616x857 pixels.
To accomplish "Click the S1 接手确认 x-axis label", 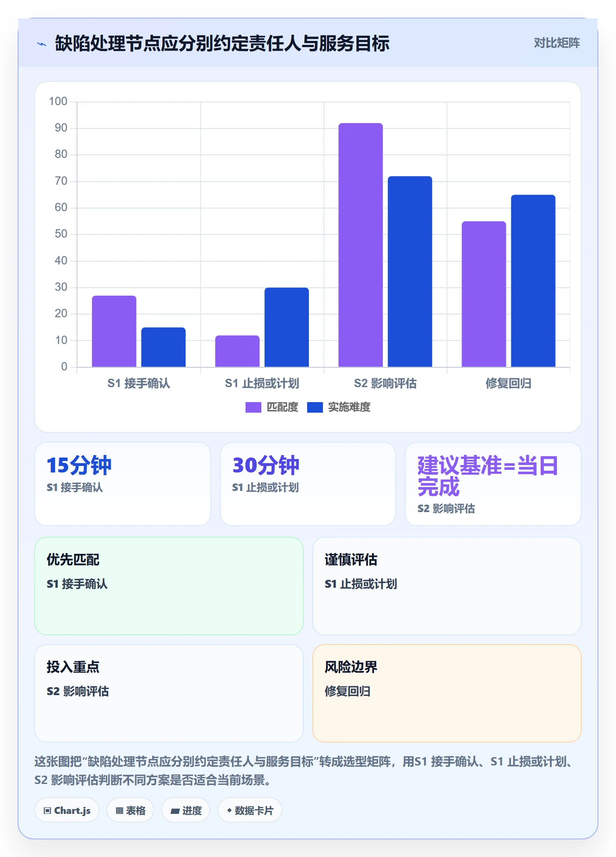I will (139, 383).
